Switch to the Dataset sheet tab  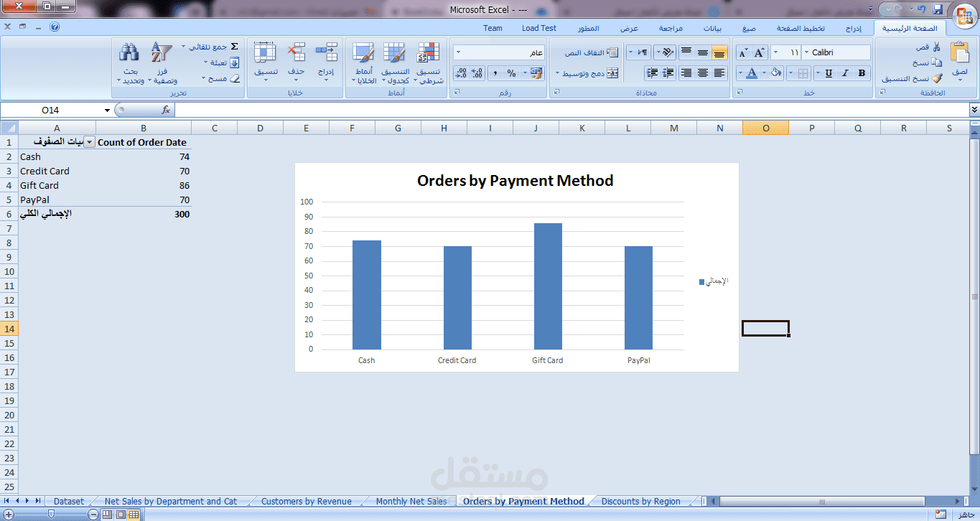click(69, 502)
